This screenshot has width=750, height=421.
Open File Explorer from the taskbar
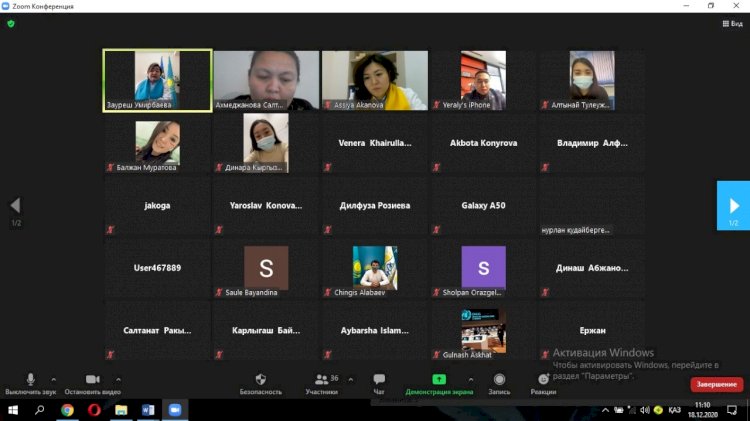coord(121,410)
